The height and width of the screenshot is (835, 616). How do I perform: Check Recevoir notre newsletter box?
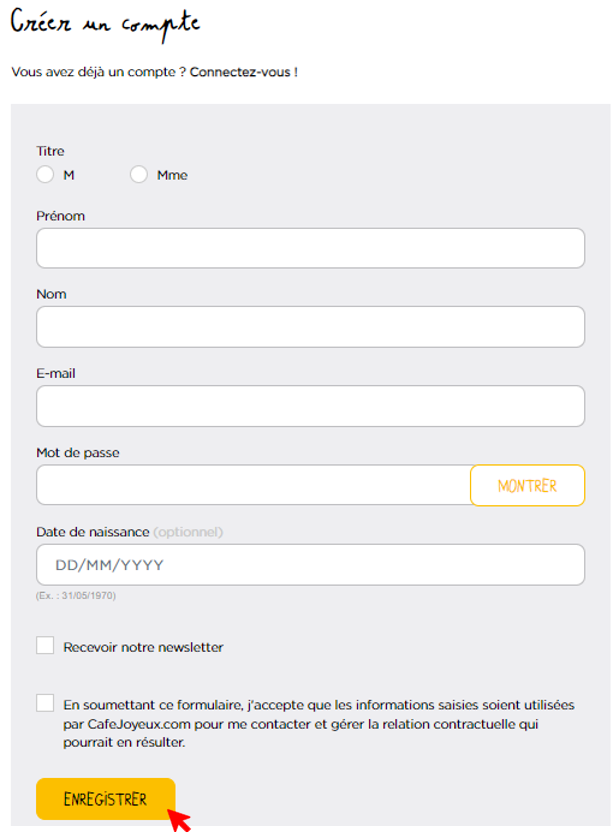tap(45, 645)
